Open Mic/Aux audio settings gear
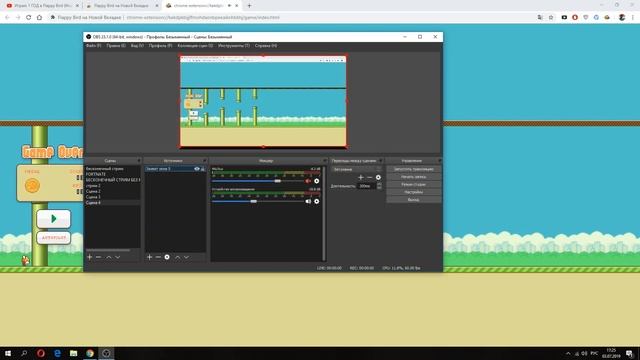The height and width of the screenshot is (360, 640). pos(317,181)
